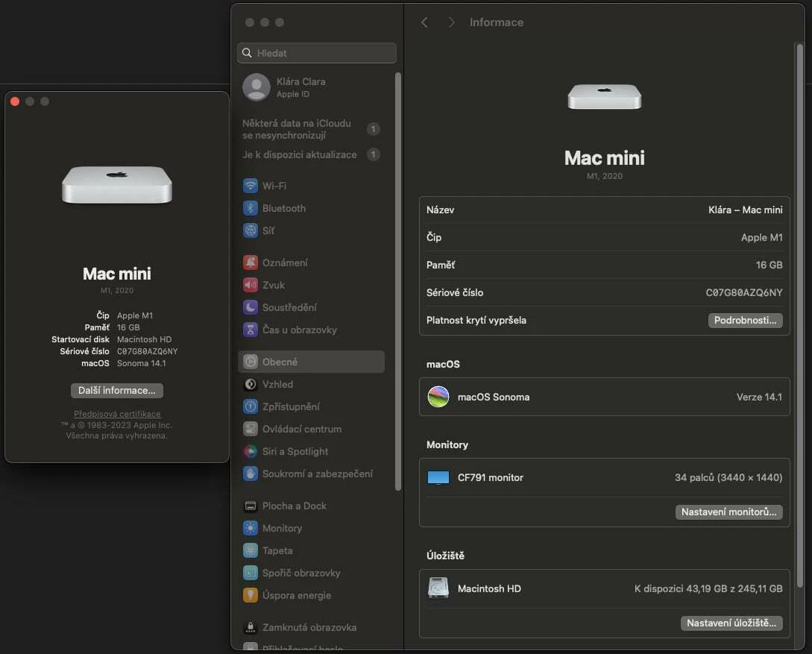Open the Vzhled appearance icon
Image resolution: width=812 pixels, height=654 pixels.
click(x=250, y=384)
